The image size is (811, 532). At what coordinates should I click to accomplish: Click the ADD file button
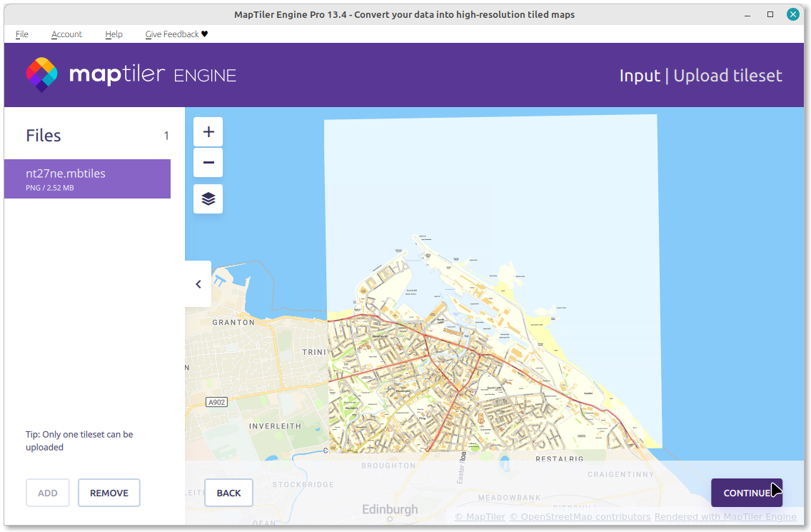(x=48, y=493)
